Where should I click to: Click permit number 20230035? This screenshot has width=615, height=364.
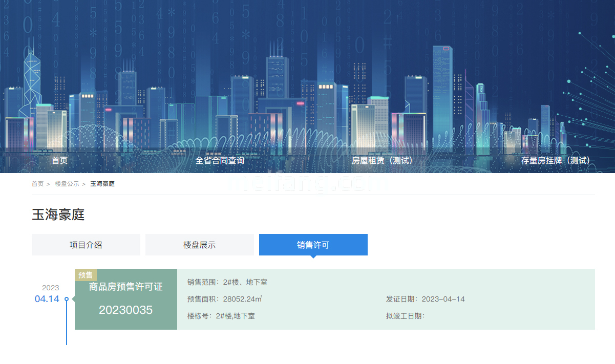126,310
